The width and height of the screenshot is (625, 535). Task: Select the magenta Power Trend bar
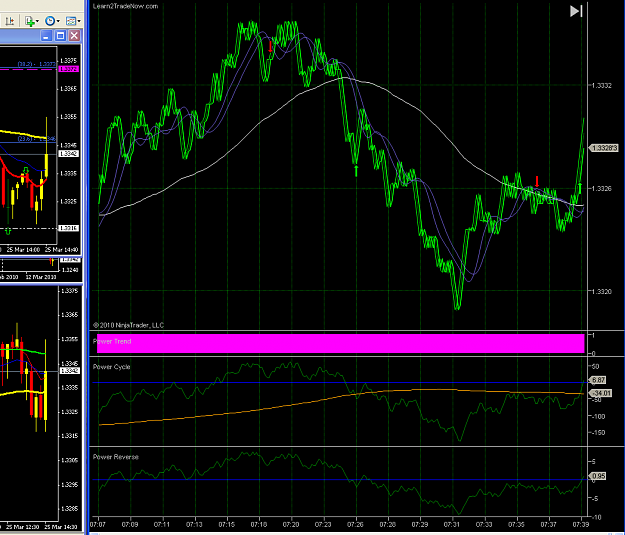[340, 343]
